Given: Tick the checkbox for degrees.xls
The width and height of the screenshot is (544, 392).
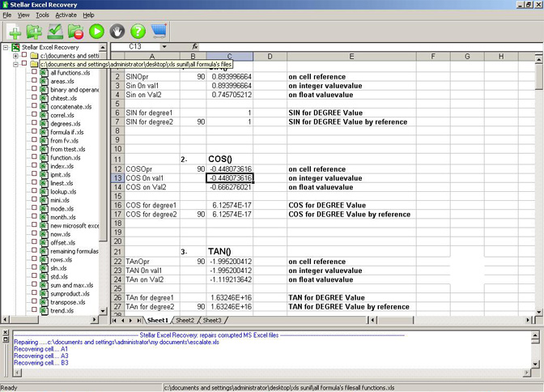Looking at the screenshot, I should (x=34, y=123).
